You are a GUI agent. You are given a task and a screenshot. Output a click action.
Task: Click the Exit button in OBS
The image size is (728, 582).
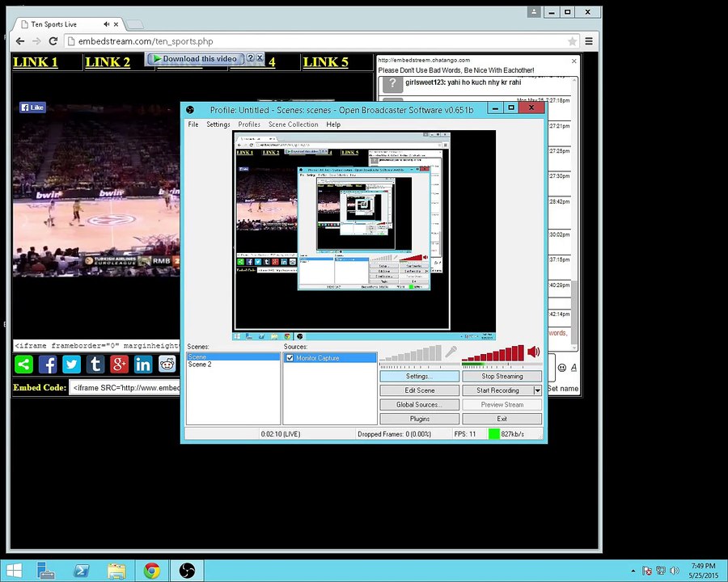[502, 419]
